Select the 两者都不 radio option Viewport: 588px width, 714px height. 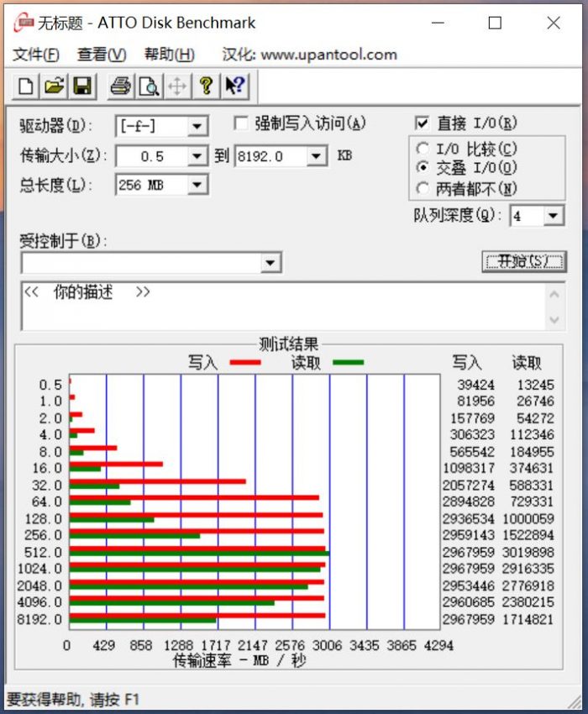pyautogui.click(x=423, y=188)
